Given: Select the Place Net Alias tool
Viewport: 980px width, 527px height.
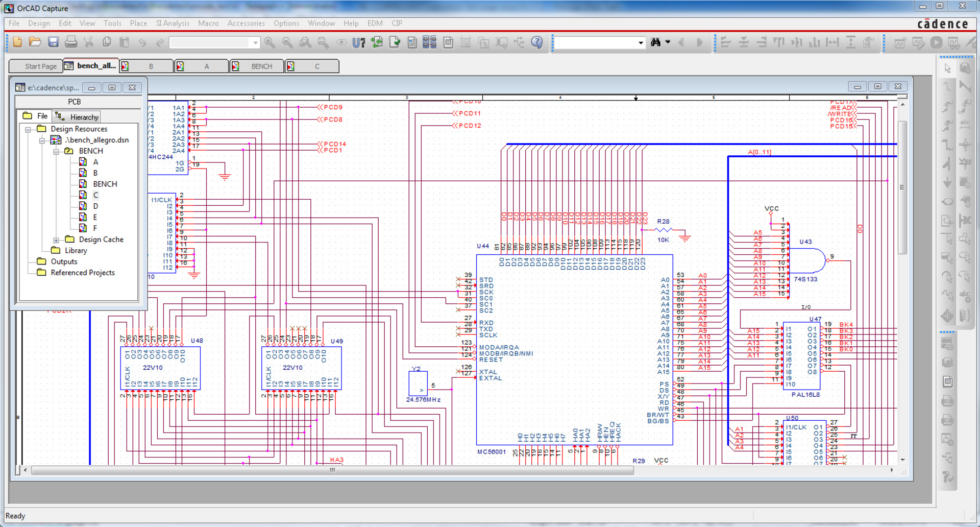Looking at the screenshot, I should pyautogui.click(x=966, y=125).
